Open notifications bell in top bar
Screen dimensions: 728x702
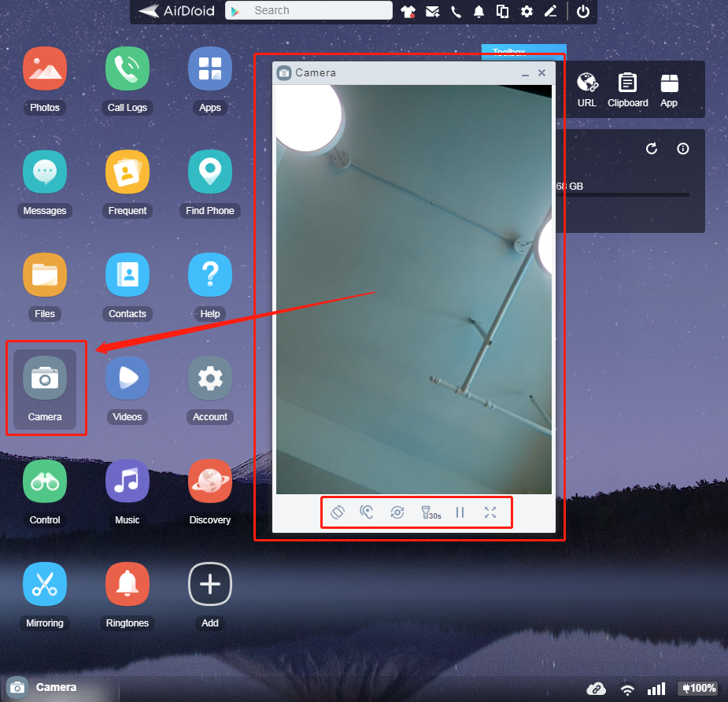(x=479, y=11)
